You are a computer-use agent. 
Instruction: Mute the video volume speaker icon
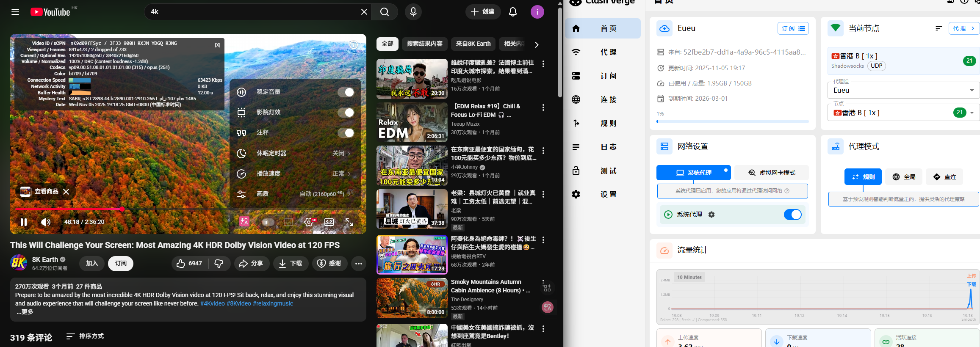pyautogui.click(x=45, y=222)
